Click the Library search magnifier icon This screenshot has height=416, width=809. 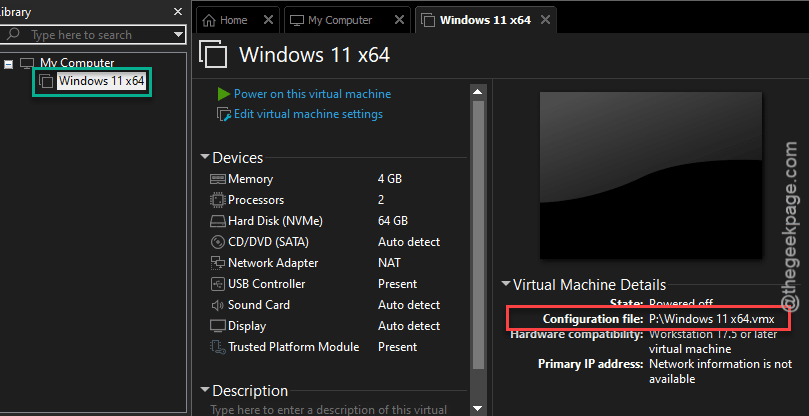(x=12, y=35)
